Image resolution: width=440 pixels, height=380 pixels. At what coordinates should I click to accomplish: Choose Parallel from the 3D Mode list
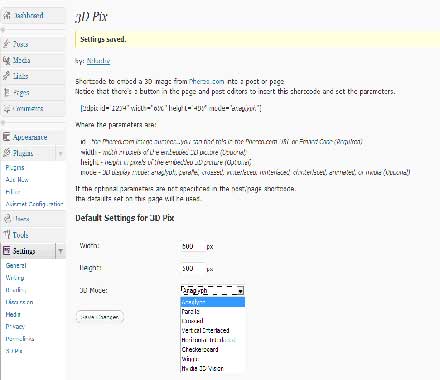pos(213,312)
